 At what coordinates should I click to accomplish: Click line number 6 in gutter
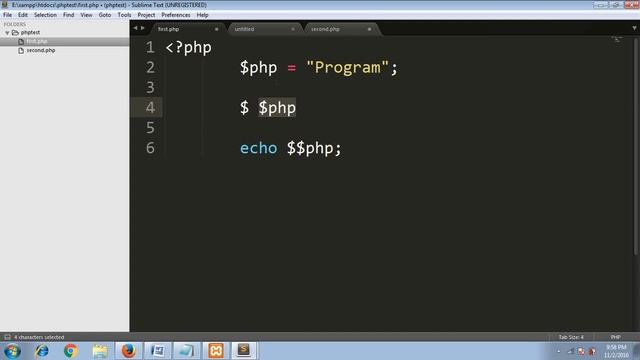(x=150, y=148)
